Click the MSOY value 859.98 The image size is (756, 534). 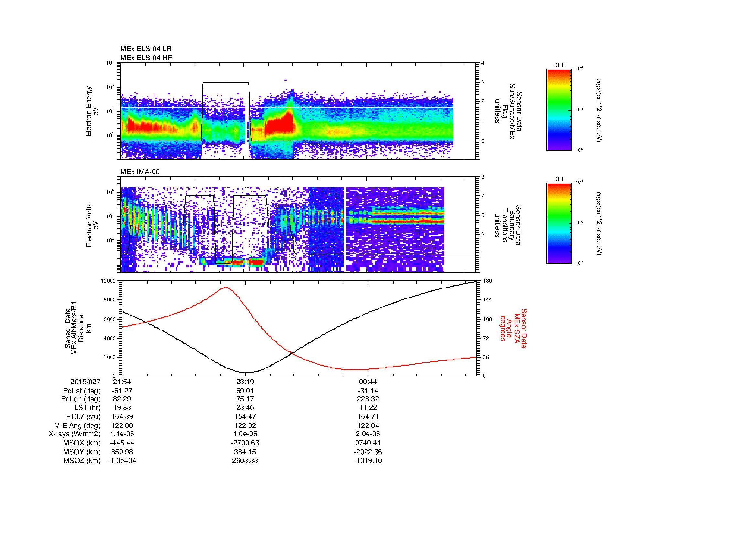coord(122,452)
